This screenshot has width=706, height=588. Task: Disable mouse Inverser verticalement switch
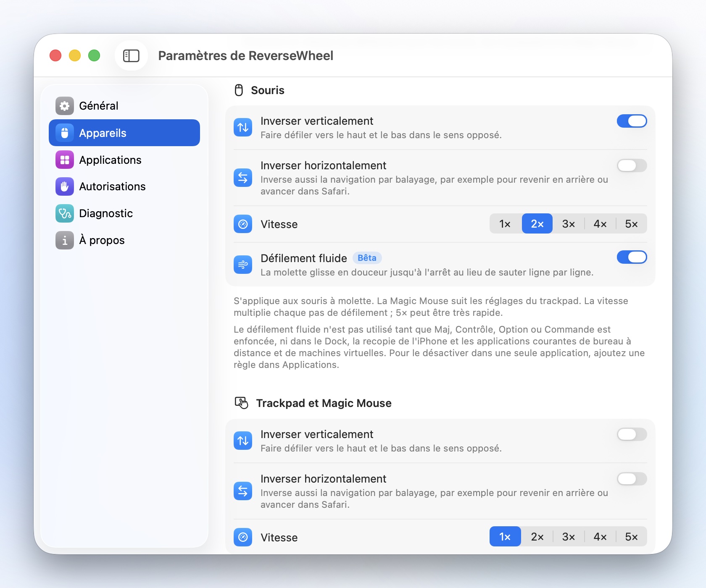[x=632, y=121]
